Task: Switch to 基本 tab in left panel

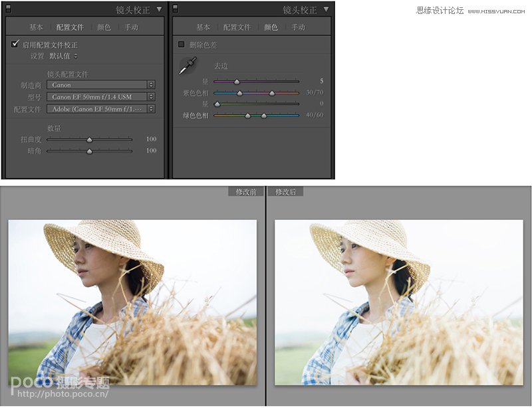Action: [36, 27]
